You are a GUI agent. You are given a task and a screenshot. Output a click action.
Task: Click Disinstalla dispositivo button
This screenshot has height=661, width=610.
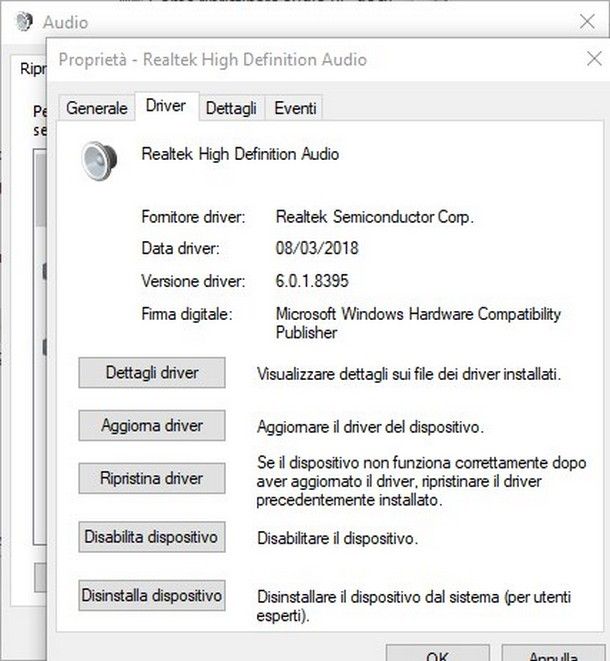(x=152, y=596)
